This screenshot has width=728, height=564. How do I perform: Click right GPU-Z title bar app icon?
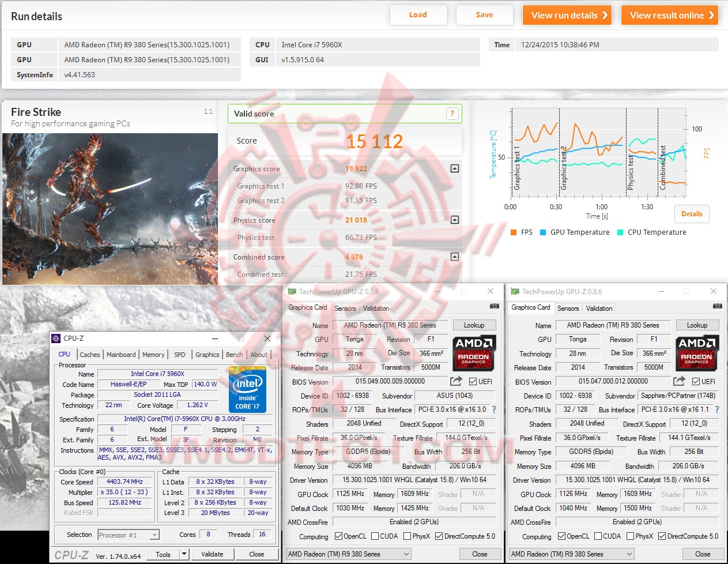click(x=515, y=292)
